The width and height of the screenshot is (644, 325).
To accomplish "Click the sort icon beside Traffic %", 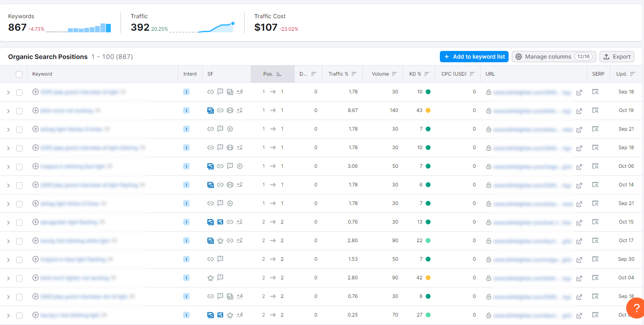I will click(354, 74).
